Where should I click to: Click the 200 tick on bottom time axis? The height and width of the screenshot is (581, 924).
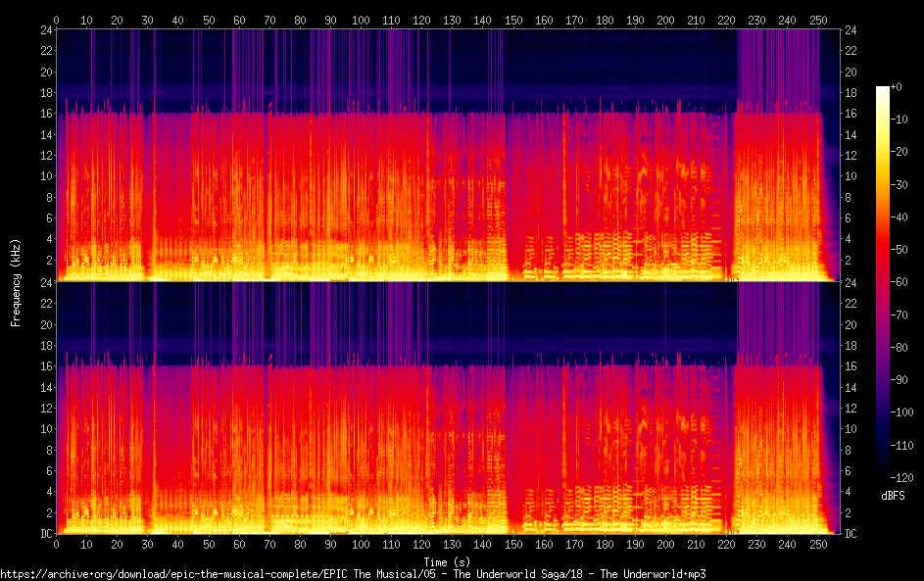point(665,545)
